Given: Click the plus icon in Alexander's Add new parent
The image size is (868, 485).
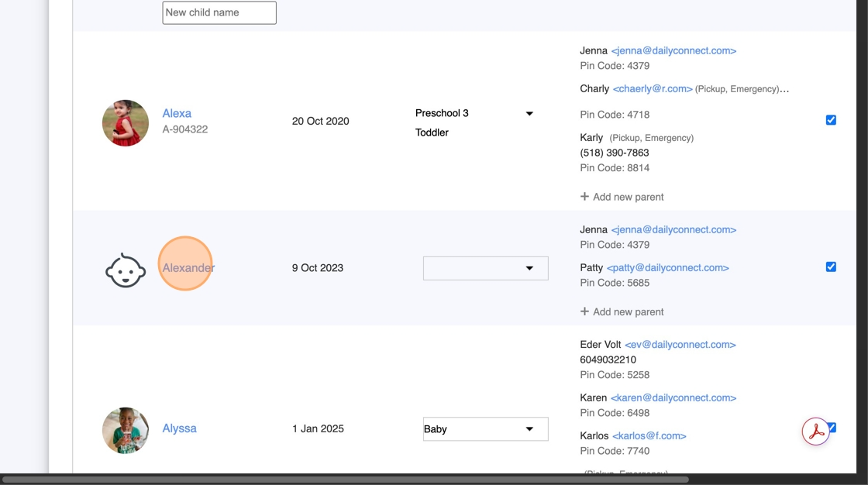Looking at the screenshot, I should [x=584, y=311].
